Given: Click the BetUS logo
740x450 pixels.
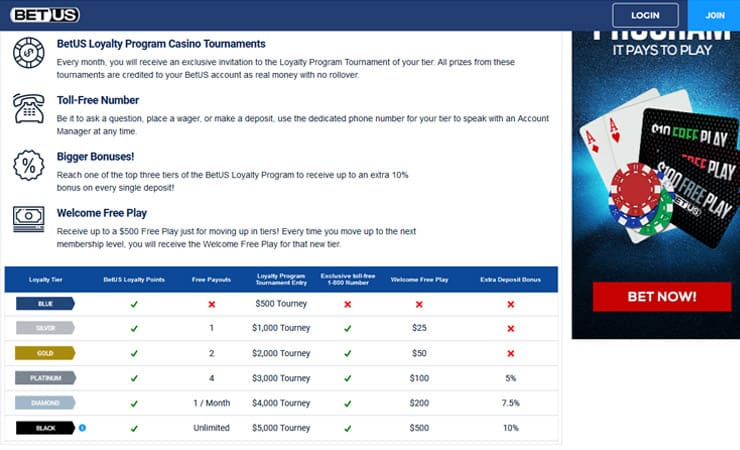Looking at the screenshot, I should tap(45, 15).
